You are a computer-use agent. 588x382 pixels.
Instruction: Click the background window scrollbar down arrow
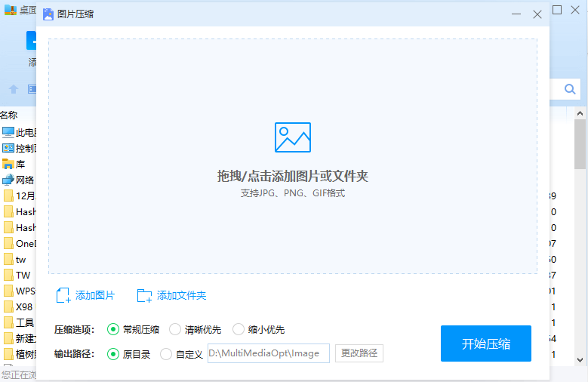580,360
